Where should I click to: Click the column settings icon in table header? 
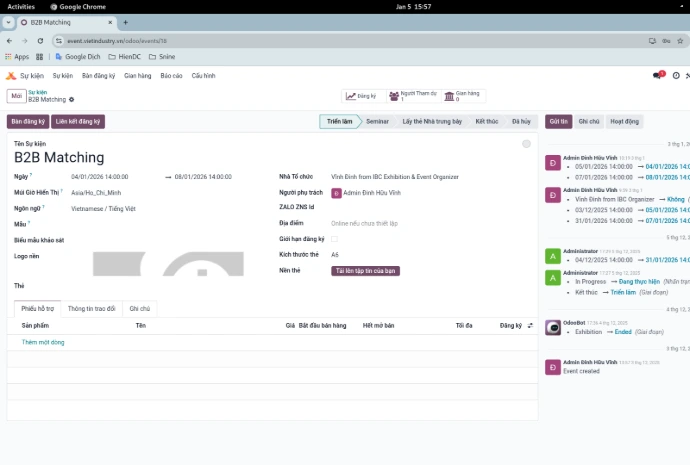[530, 325]
